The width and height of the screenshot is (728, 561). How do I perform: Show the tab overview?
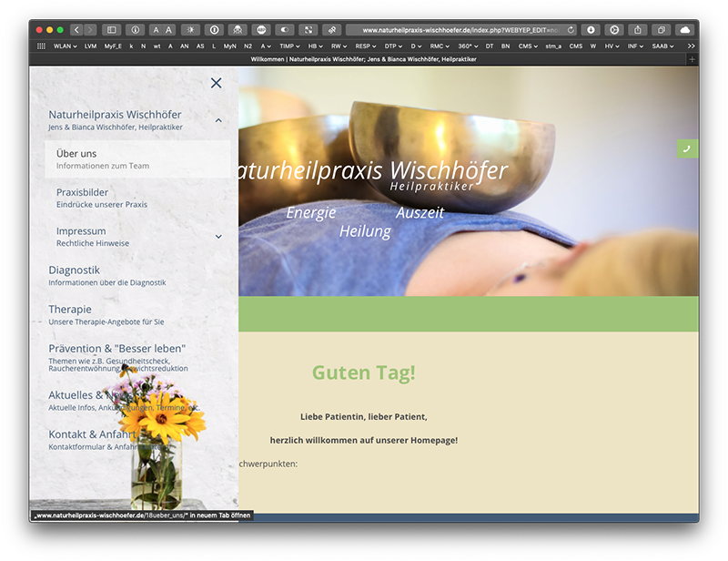[x=661, y=30]
